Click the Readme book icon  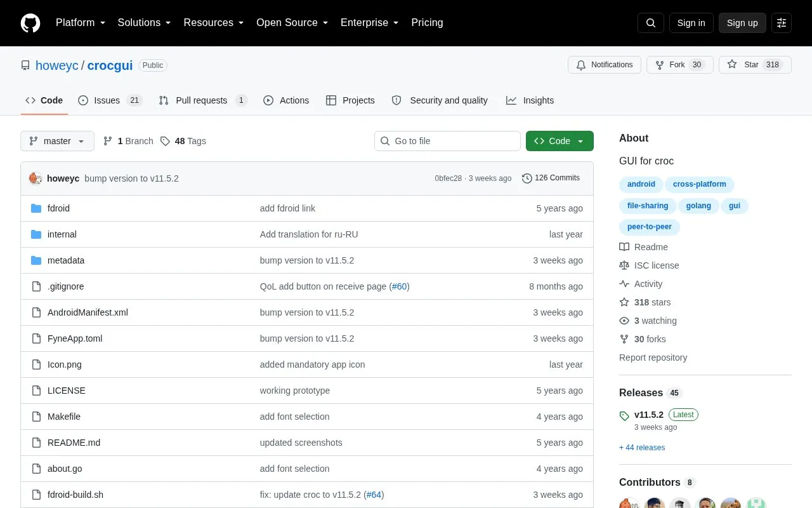tap(624, 247)
